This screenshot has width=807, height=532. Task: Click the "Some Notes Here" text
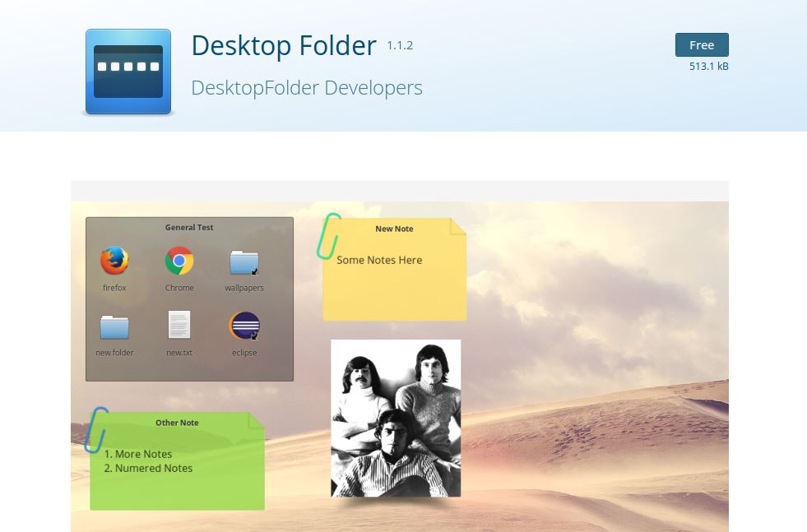[x=379, y=260]
